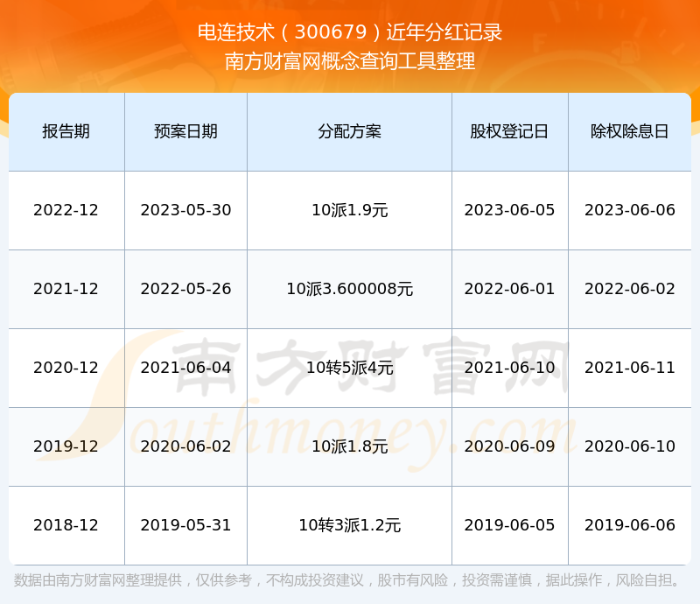
Task: Click ex-dividend date 2019-06-06
Action: point(629,525)
